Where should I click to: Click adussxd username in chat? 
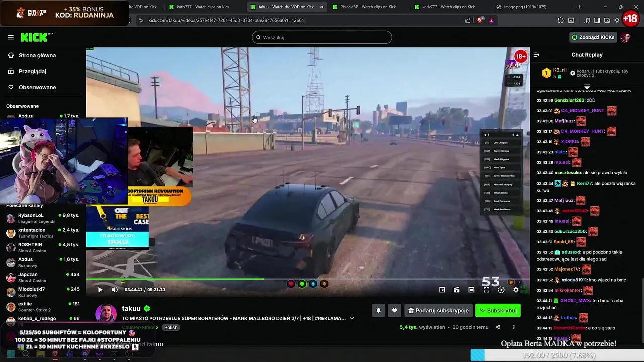[x=571, y=252]
